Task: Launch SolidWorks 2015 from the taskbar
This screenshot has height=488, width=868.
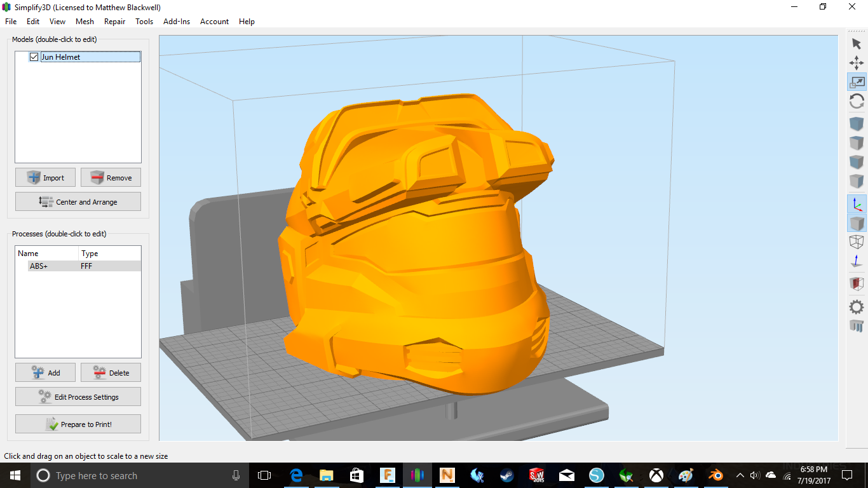Action: point(537,475)
